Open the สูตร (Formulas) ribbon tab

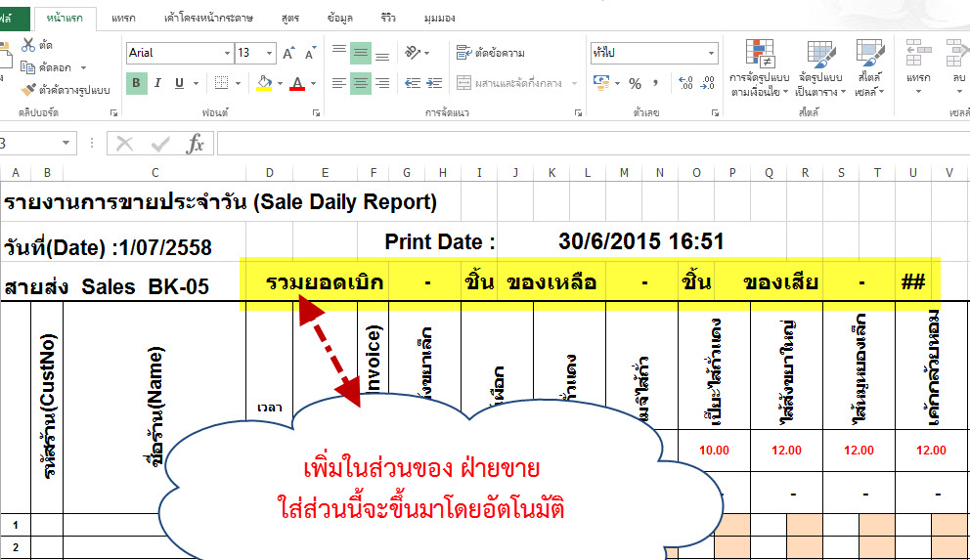[x=290, y=18]
